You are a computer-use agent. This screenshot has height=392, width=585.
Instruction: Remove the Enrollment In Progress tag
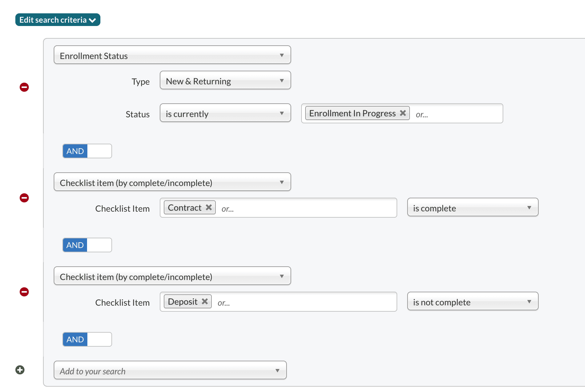[x=403, y=113]
